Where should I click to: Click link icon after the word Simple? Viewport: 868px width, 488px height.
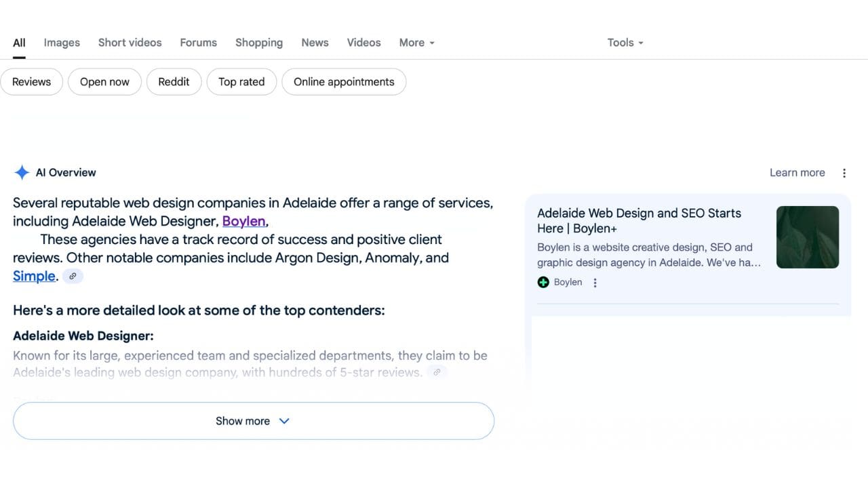click(73, 276)
